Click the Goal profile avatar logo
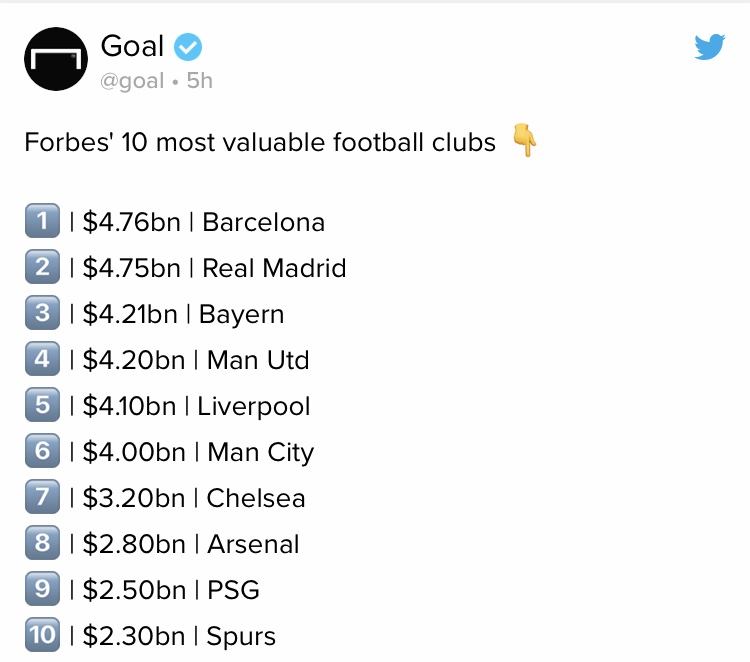 [x=56, y=60]
